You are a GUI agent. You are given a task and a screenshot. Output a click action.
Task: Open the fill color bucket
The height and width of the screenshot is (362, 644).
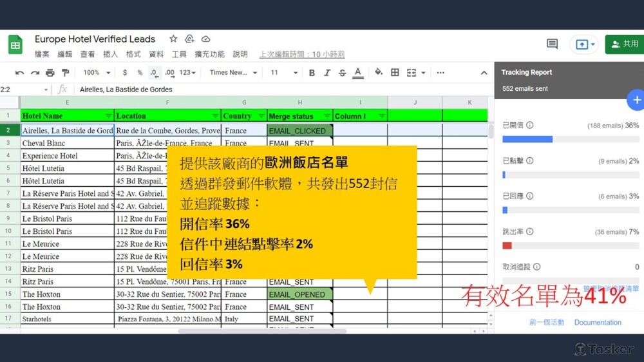click(379, 72)
